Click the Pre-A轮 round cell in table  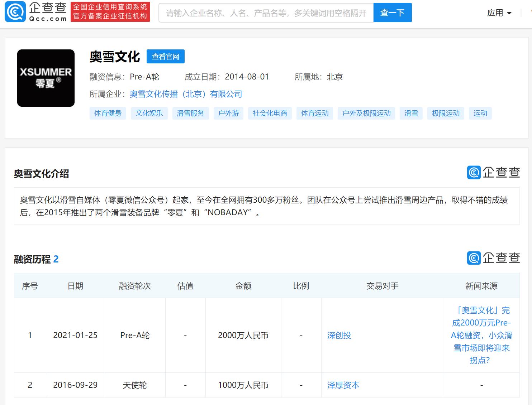135,336
